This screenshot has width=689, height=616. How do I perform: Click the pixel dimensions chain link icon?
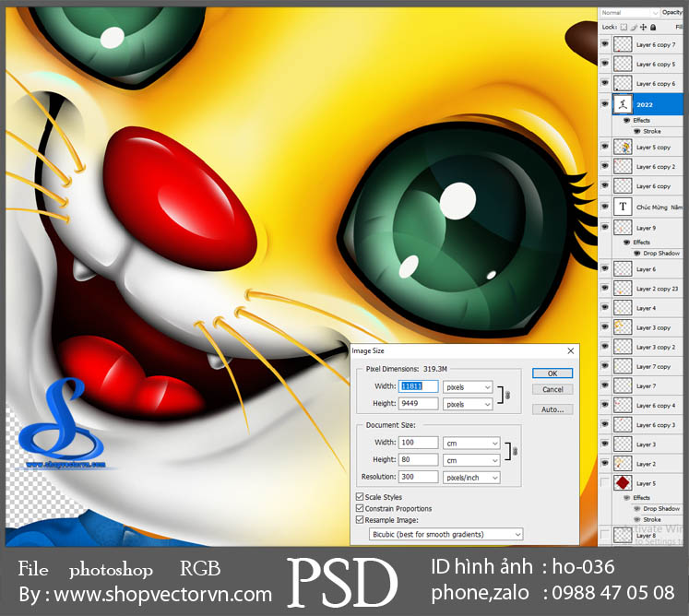click(x=507, y=395)
